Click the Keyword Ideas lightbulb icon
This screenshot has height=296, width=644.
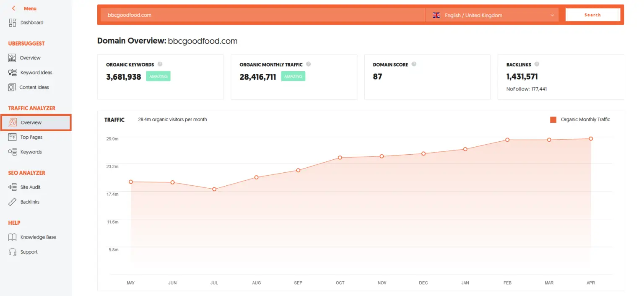12,73
